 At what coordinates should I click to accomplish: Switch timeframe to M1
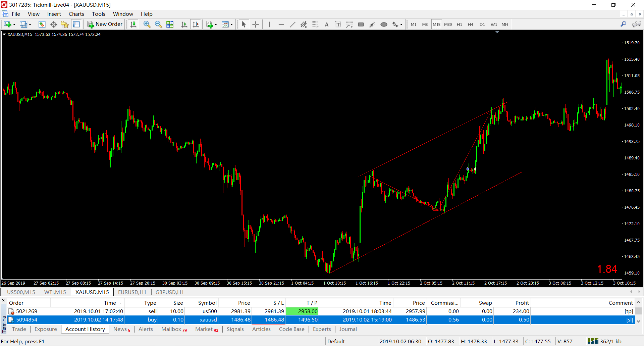pyautogui.click(x=414, y=24)
